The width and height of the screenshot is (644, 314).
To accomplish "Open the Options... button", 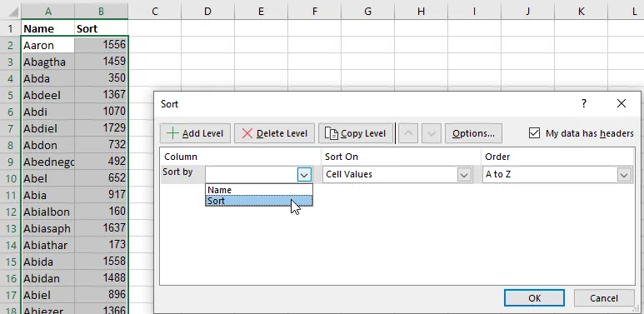I will (473, 133).
